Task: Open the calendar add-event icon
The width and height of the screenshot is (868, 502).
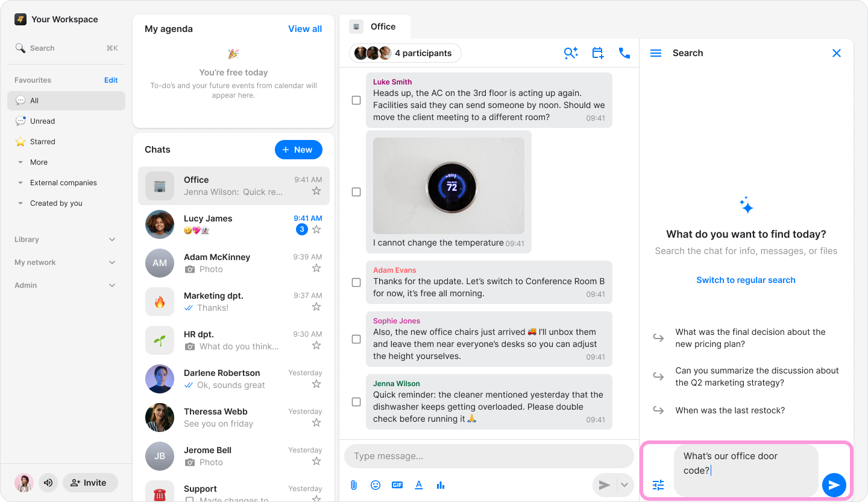Action: (x=597, y=53)
